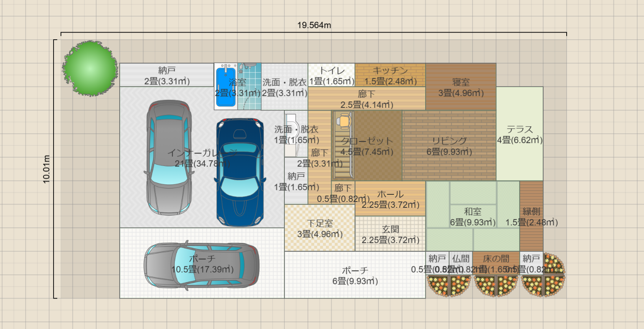
Task: Select the トイレ 1畳(1.65㎡) room
Action: [332, 75]
